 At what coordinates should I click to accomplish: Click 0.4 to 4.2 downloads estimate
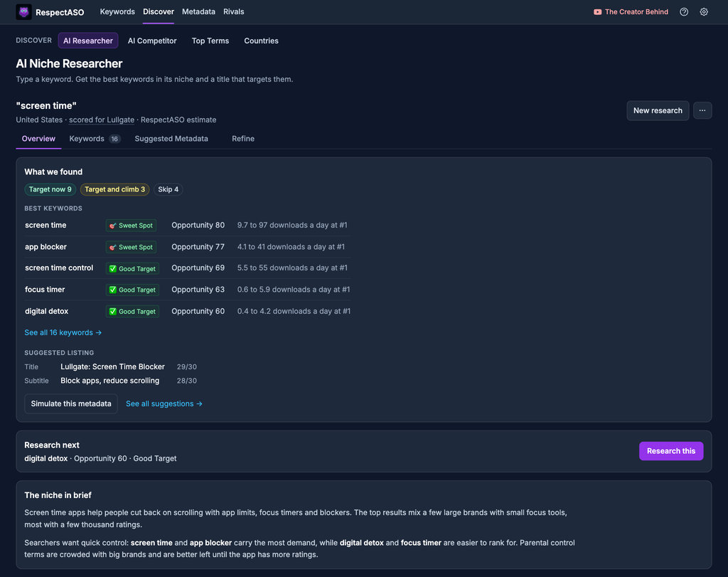[x=294, y=311]
